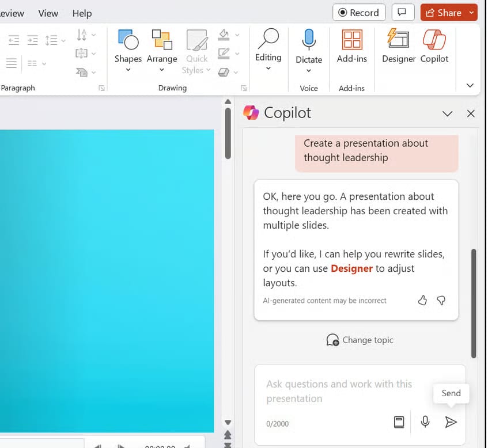
Task: Give thumbs up to Copilot response
Action: 422,300
